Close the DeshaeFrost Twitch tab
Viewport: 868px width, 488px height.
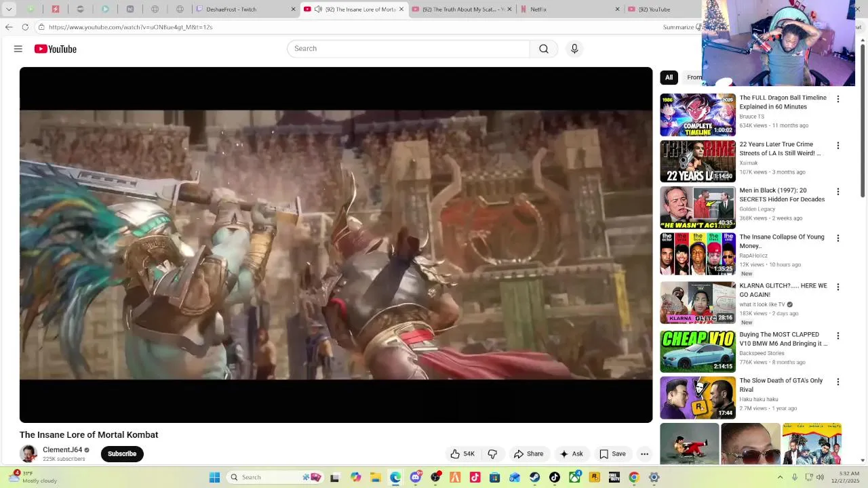click(x=294, y=9)
